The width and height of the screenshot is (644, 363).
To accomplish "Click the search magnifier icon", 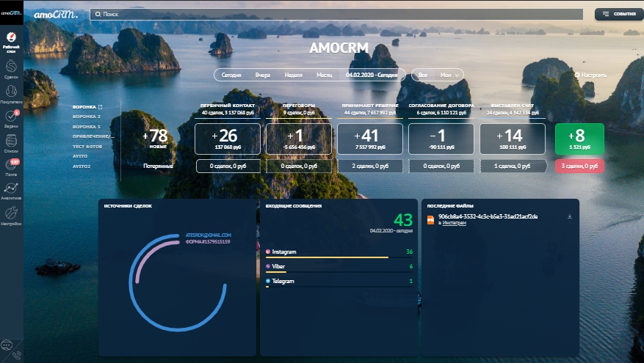I will [98, 14].
